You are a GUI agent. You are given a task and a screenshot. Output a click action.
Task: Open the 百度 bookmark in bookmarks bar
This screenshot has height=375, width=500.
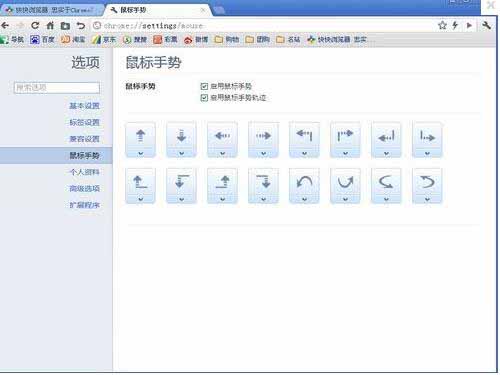click(42, 40)
